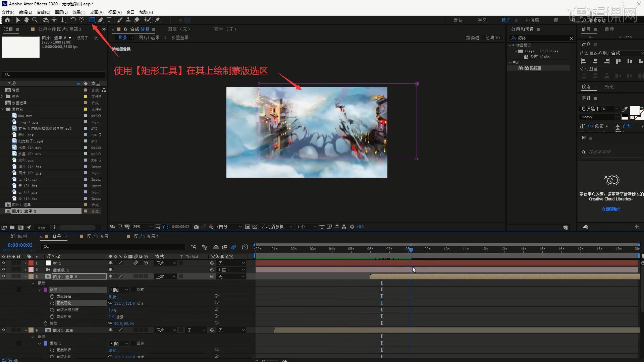The image size is (644, 362).
Task: Open the 相加 mask mode dropdown on layer 3
Action: point(119,290)
